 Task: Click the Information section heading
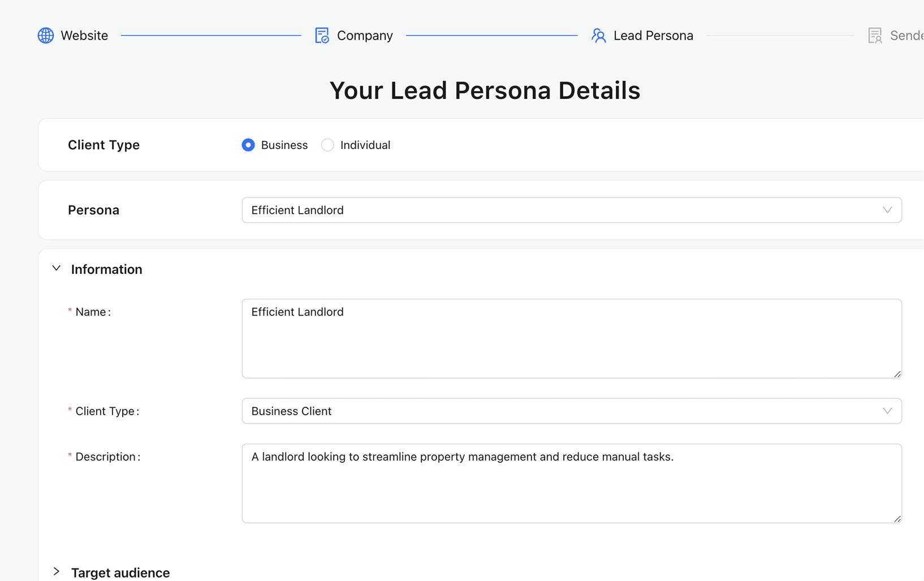(x=107, y=269)
